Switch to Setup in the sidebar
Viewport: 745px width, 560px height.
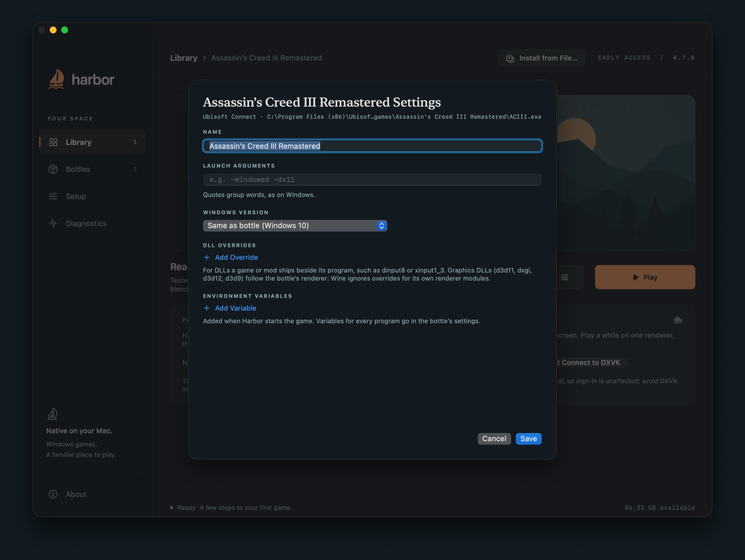(x=92, y=196)
